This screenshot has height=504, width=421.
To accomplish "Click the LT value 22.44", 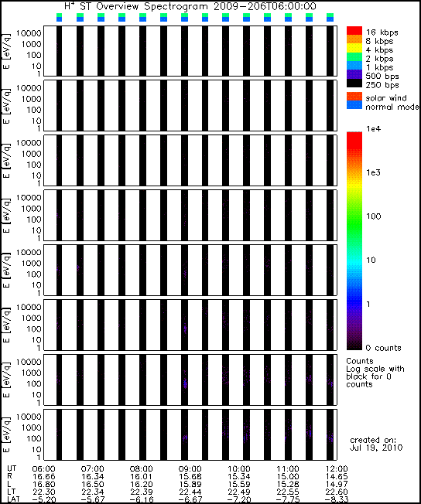I will pyautogui.click(x=190, y=492).
